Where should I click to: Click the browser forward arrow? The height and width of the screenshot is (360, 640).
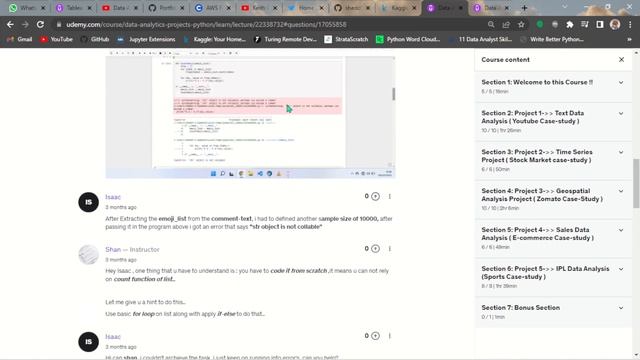pos(25,24)
